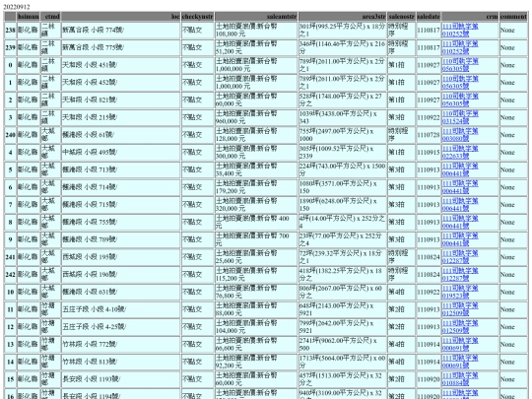The width and height of the screenshot is (532, 399).
Task: Open the crm link in row 240
Action: pyautogui.click(x=460, y=135)
